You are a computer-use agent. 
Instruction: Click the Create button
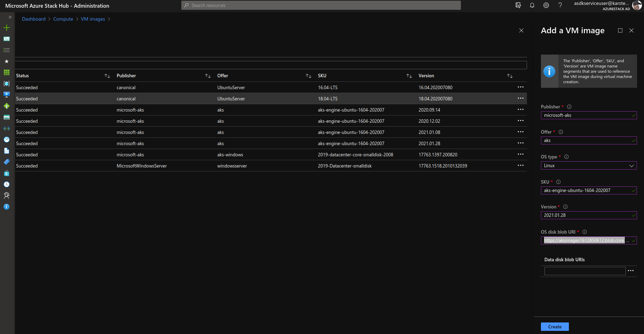pos(555,327)
